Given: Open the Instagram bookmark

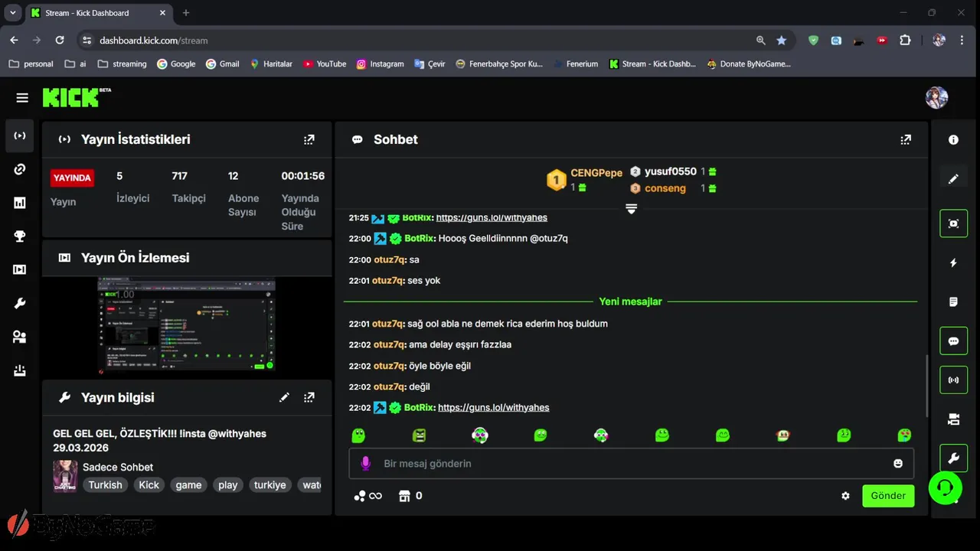Looking at the screenshot, I should click(x=380, y=64).
